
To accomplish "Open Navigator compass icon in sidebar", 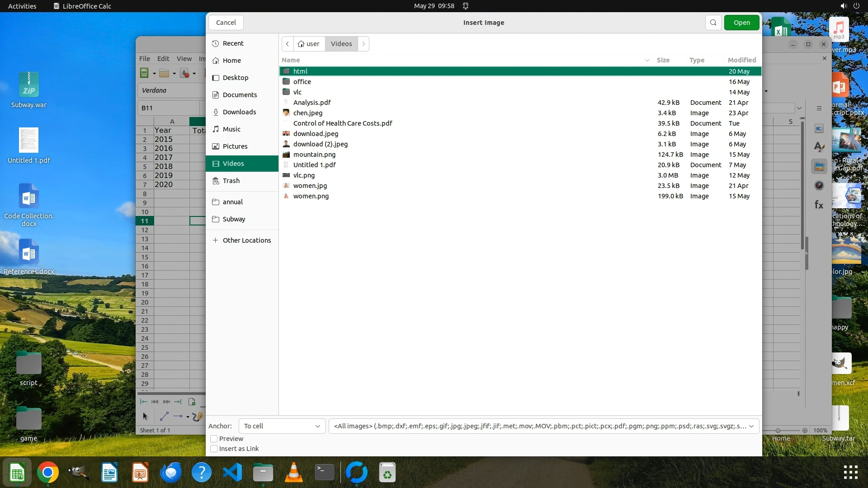I will pos(819,186).
